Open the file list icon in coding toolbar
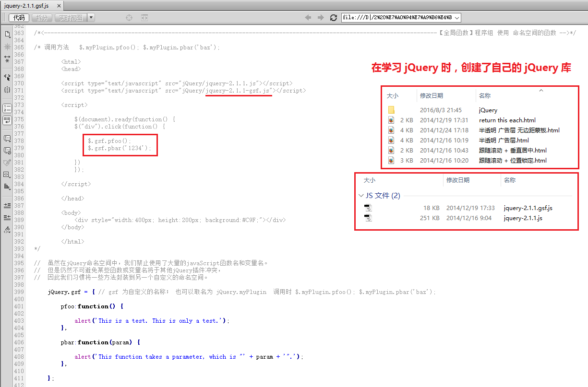 [x=7, y=35]
